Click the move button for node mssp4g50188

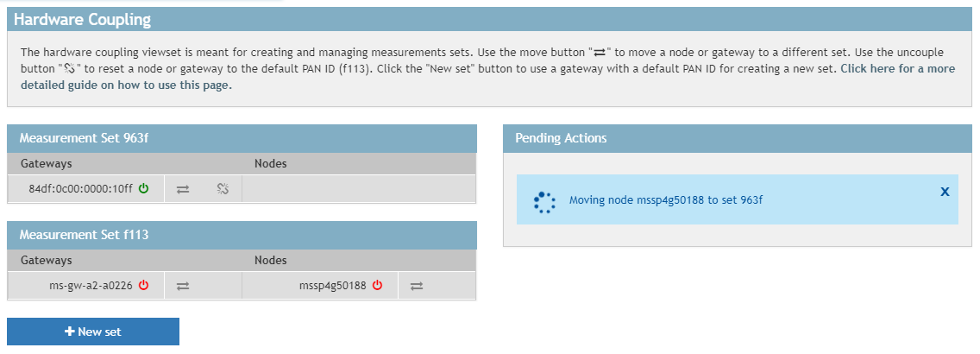click(x=417, y=286)
